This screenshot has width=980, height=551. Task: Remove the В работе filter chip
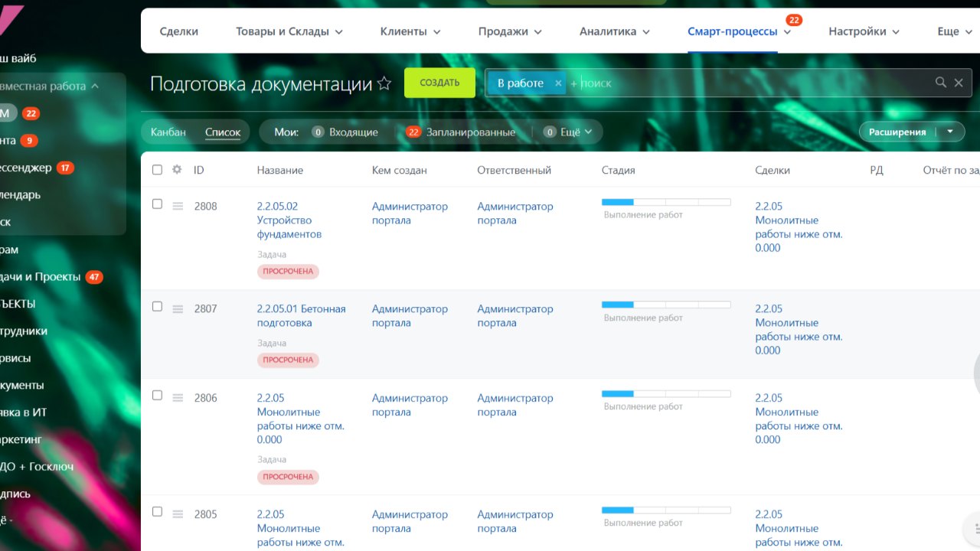pos(558,83)
